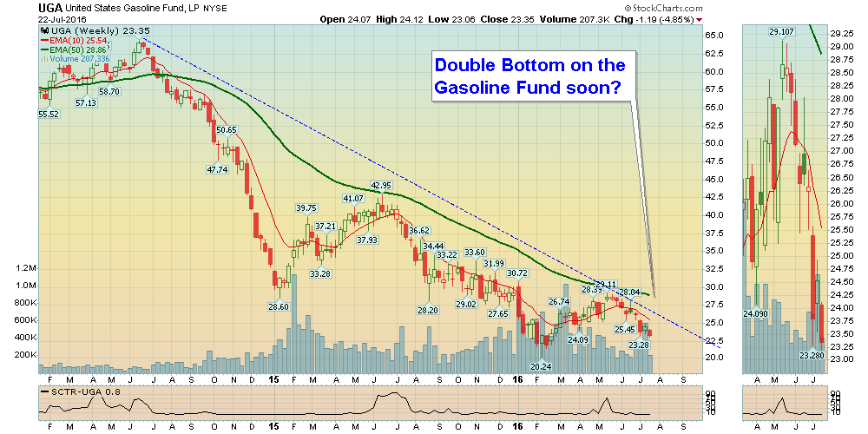
Task: Click the 37.93 price label
Action: (367, 240)
